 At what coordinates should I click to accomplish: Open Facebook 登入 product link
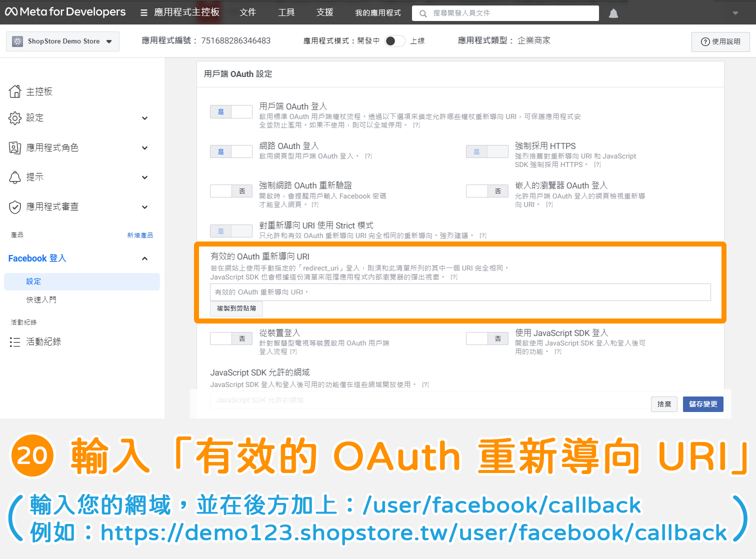[37, 258]
